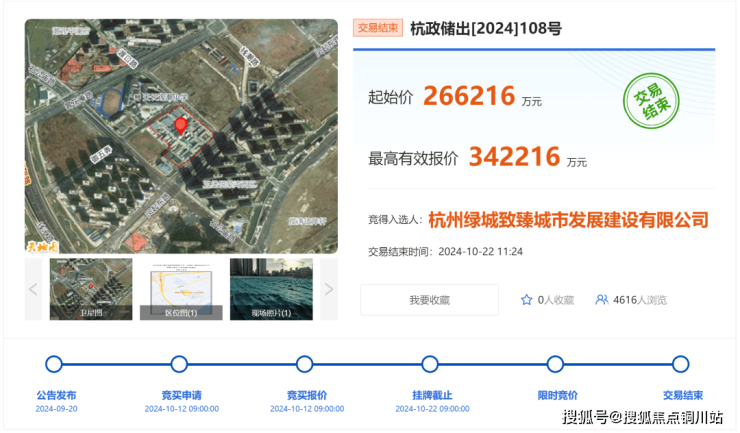Click the date 2024-10-22 09:00:00 under 挂牌截止
740x433 pixels.
click(x=432, y=409)
